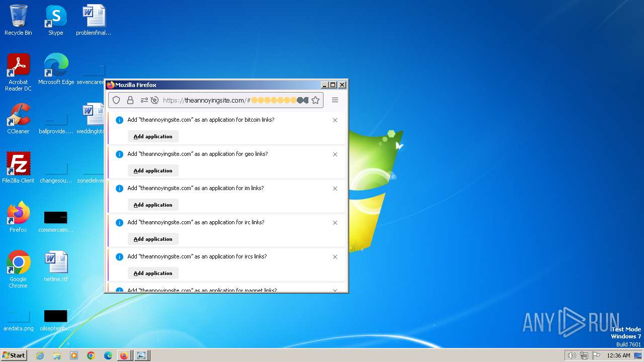Image resolution: width=644 pixels, height=362 pixels.
Task: Launch Internet Explorer from taskbar
Action: tap(40, 355)
